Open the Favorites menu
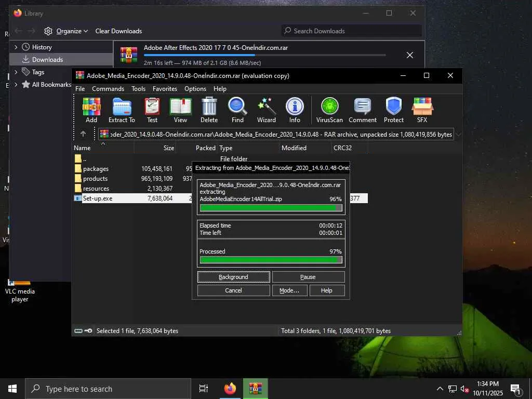The width and height of the screenshot is (532, 399). pos(165,88)
